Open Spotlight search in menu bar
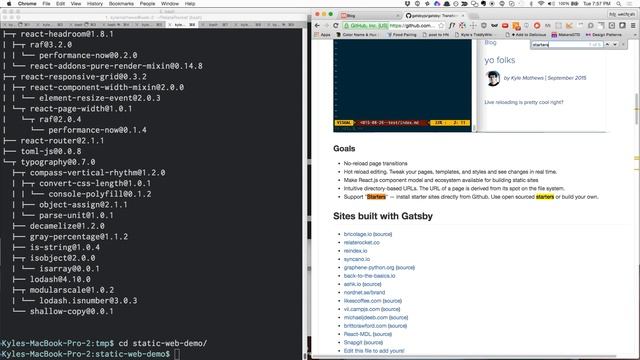The height and width of the screenshot is (360, 640). [619, 4]
